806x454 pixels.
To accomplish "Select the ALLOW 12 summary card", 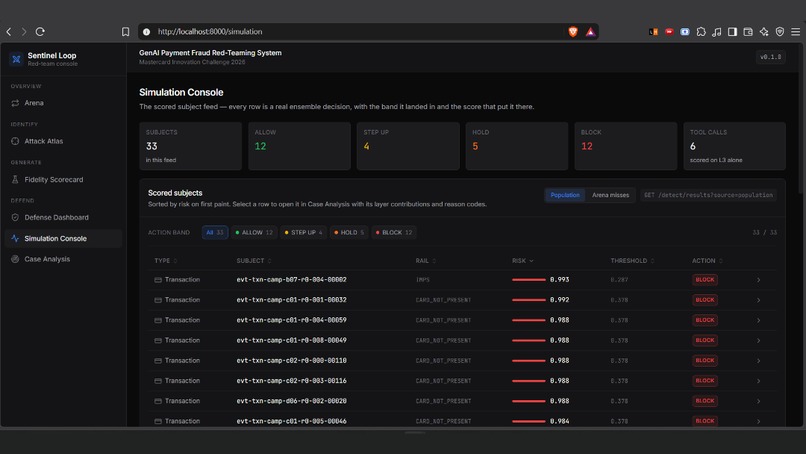I will [299, 146].
